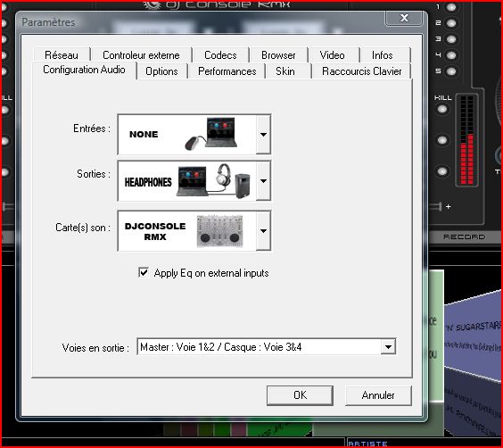Toggle hot cue button 5 in background skin

(x=451, y=71)
